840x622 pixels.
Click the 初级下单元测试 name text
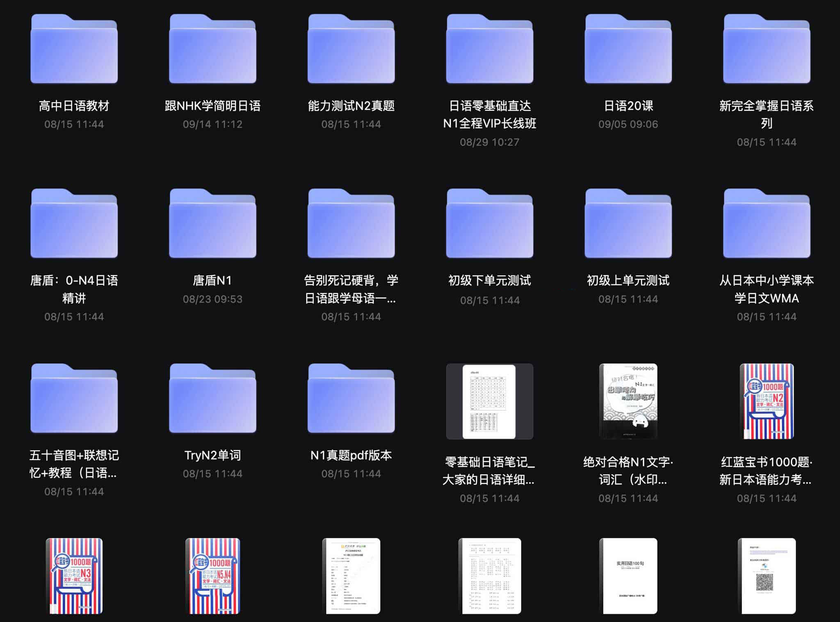490,281
